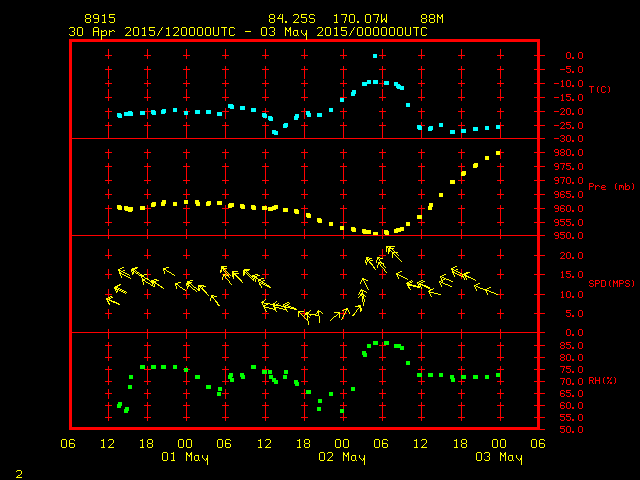Click the "-5.0" temperature tick value

(x=571, y=70)
